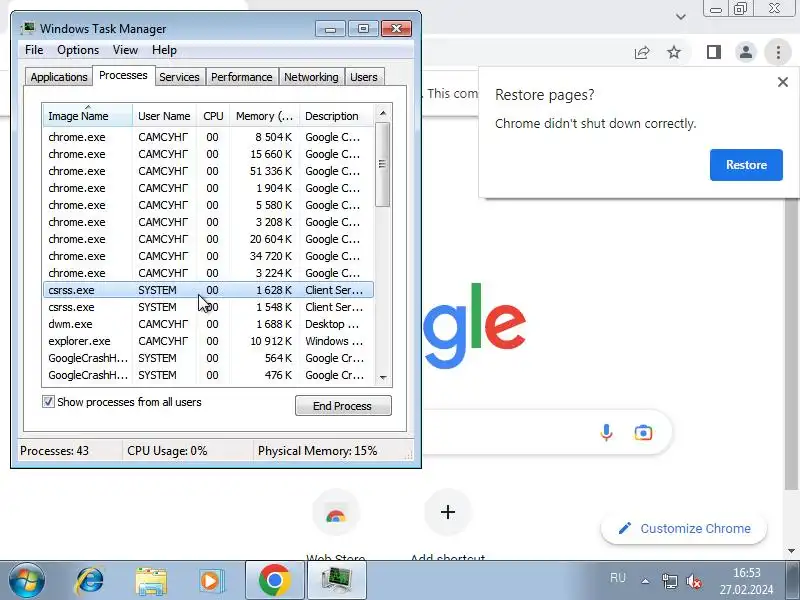Image resolution: width=800 pixels, height=600 pixels.
Task: Switch to the Services tab
Action: [x=179, y=77]
